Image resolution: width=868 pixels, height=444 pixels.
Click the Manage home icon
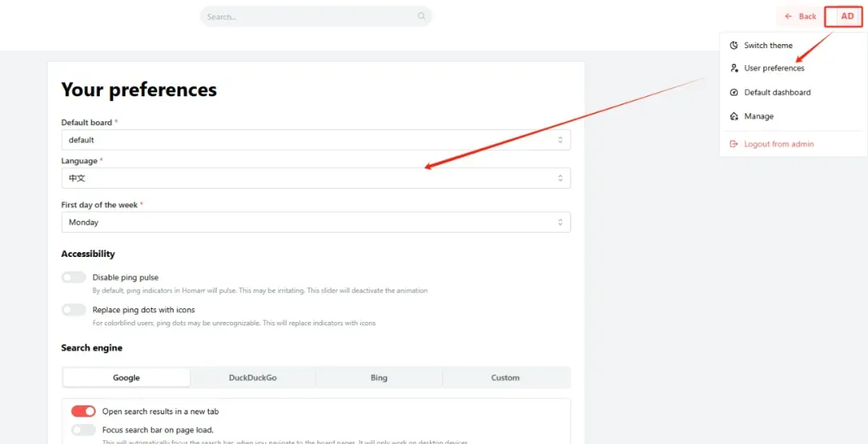tap(734, 116)
